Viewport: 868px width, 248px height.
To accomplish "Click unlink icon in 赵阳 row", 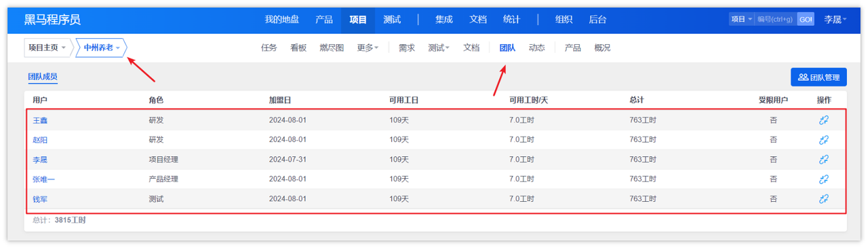I will pos(824,140).
